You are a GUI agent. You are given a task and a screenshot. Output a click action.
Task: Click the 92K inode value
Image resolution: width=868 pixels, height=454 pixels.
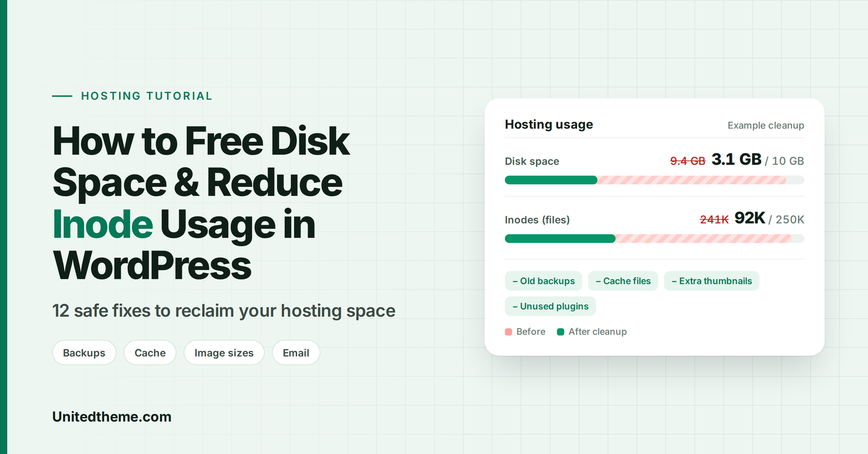(750, 218)
